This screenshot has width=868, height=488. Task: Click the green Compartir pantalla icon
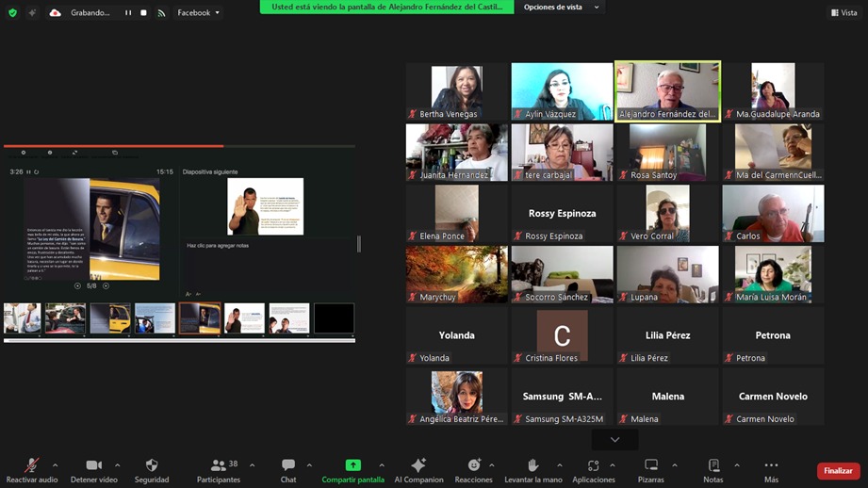[x=352, y=465]
